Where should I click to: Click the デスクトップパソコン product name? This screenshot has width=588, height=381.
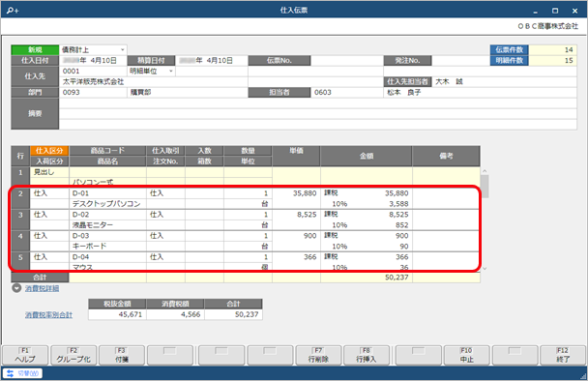(106, 204)
